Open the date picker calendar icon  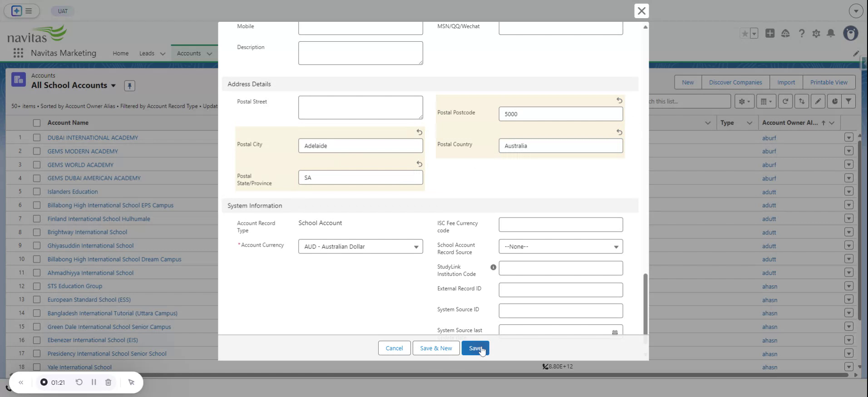point(615,332)
